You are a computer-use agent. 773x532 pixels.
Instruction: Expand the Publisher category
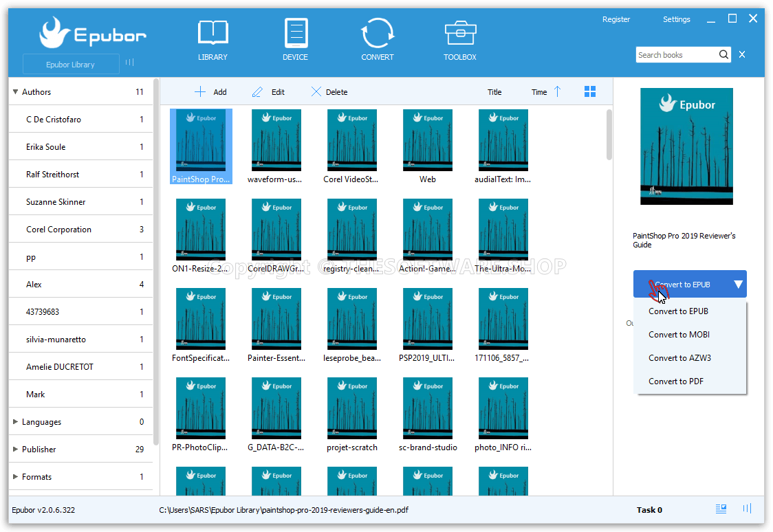click(15, 449)
